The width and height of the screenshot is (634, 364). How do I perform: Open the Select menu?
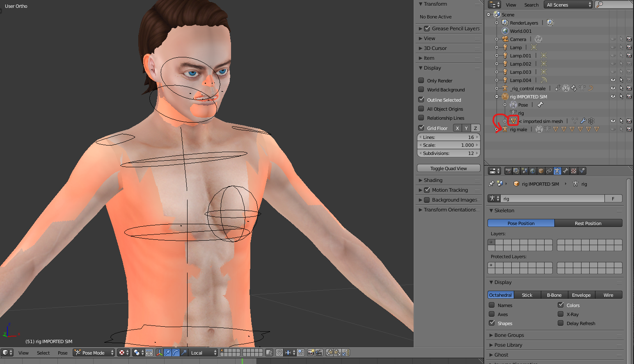pos(43,353)
